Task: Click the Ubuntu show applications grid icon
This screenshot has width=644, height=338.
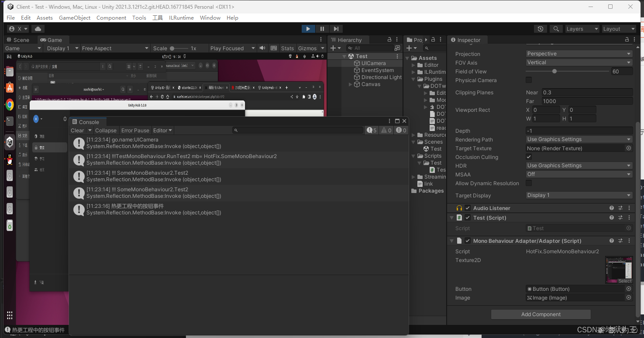Action: coord(10,315)
